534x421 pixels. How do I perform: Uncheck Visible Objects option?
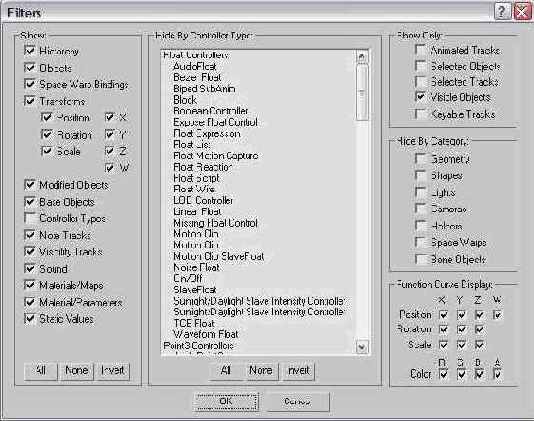421,97
